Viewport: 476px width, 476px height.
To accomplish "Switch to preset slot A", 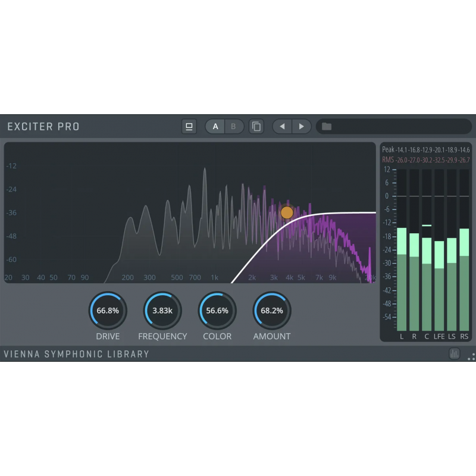I will pos(215,126).
